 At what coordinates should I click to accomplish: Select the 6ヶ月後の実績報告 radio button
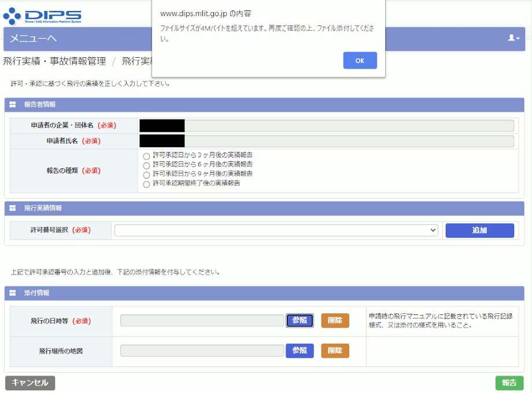(x=146, y=165)
